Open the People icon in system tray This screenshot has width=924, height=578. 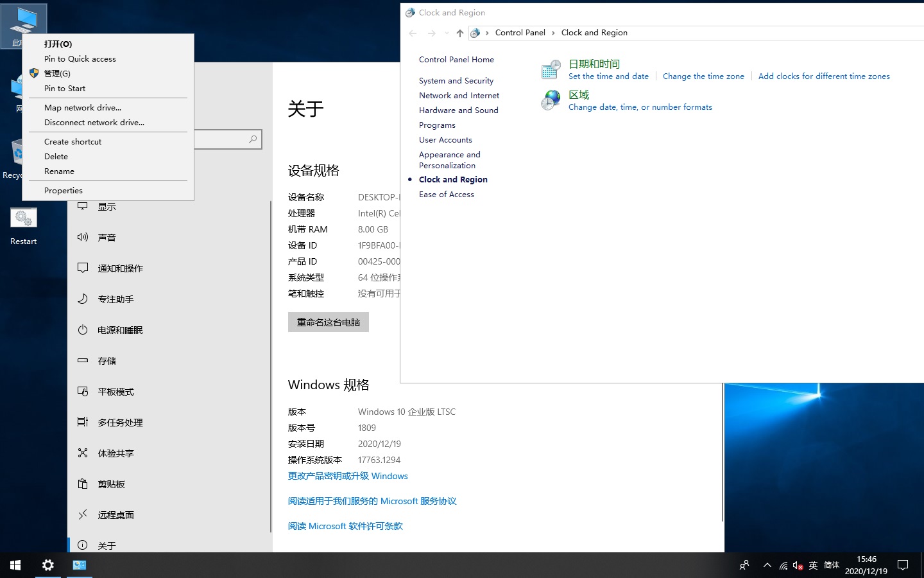click(744, 565)
